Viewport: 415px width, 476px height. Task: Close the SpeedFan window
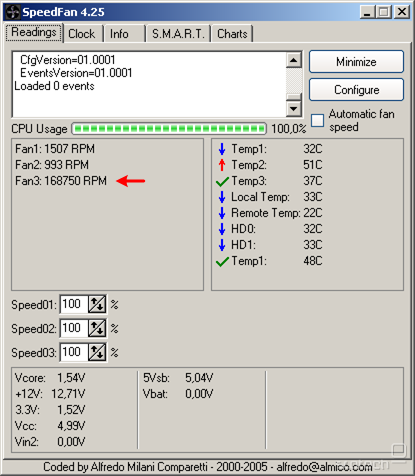[x=402, y=12]
